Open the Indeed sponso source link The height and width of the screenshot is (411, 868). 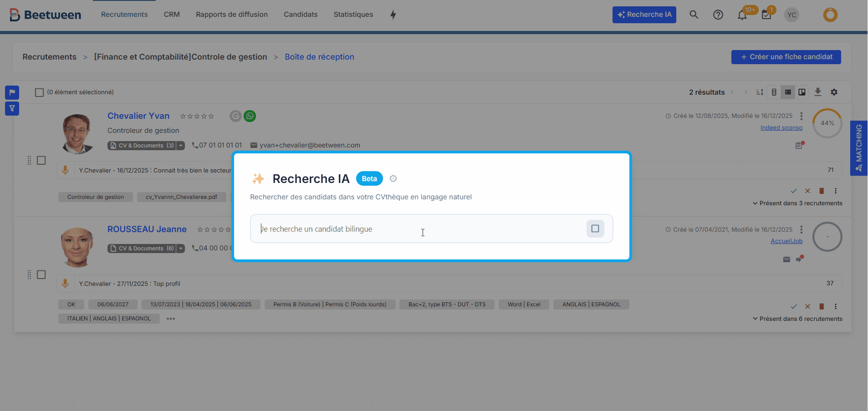781,128
